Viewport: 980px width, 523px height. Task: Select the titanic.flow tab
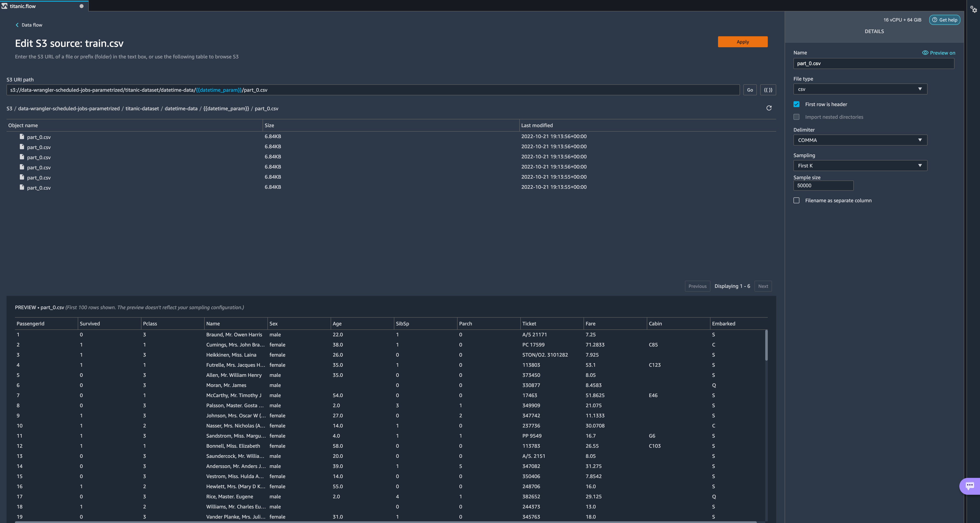click(x=23, y=6)
